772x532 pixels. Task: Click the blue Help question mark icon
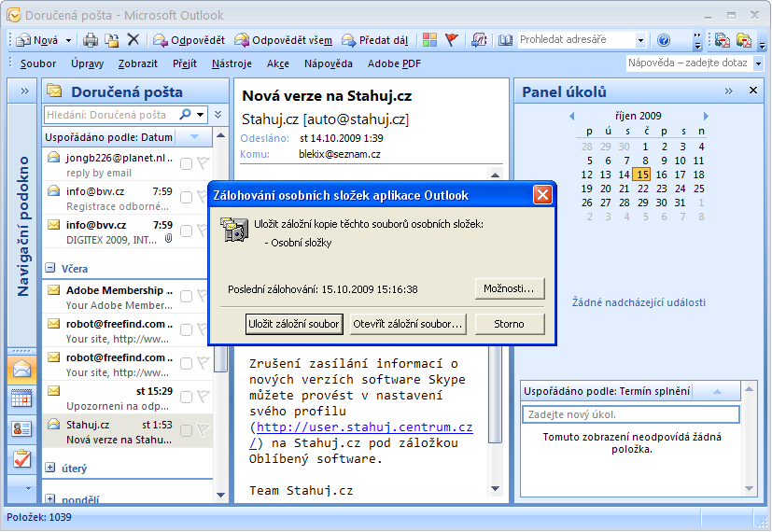pyautogui.click(x=664, y=40)
